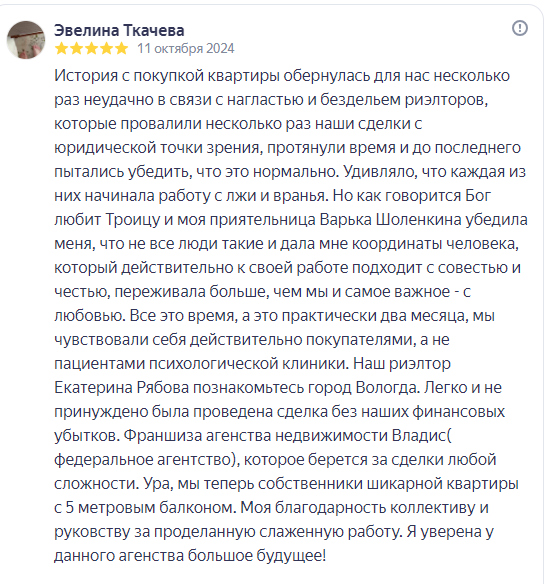Click the opening words "История с покупкой"
Image resolution: width=554 pixels, height=584 pixels.
coord(129,76)
